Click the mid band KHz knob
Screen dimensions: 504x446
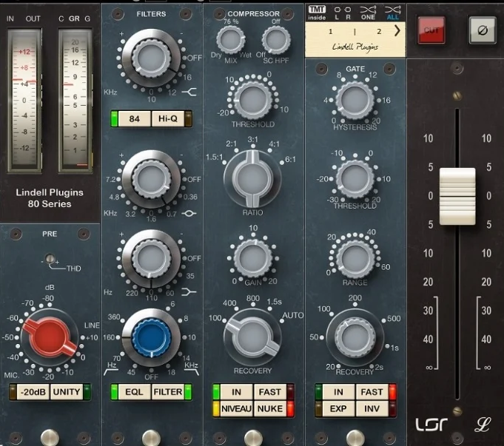click(151, 179)
